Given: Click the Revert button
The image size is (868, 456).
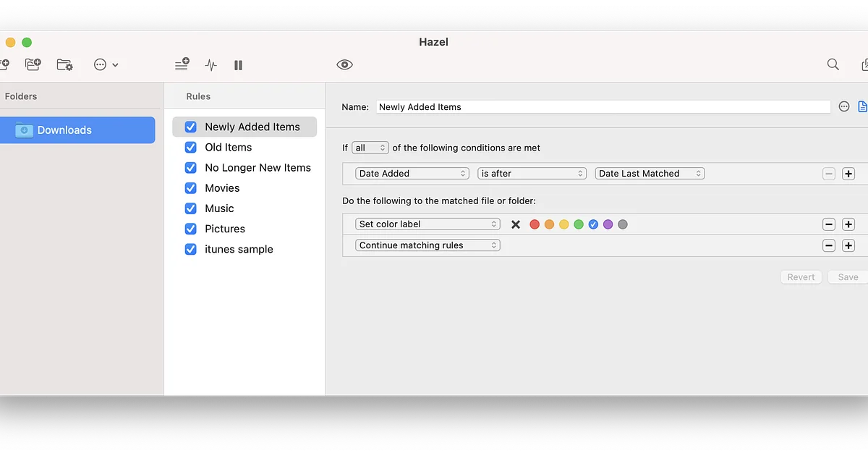Looking at the screenshot, I should point(801,277).
